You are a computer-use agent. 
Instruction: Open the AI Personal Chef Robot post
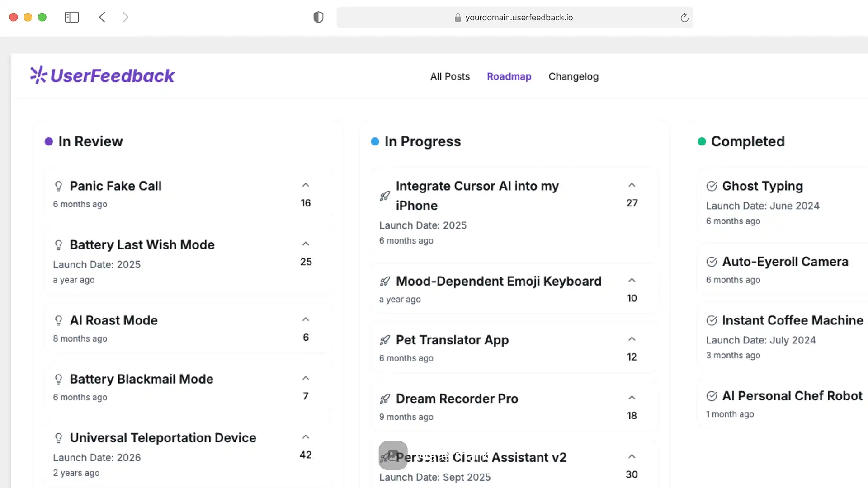[x=792, y=396]
